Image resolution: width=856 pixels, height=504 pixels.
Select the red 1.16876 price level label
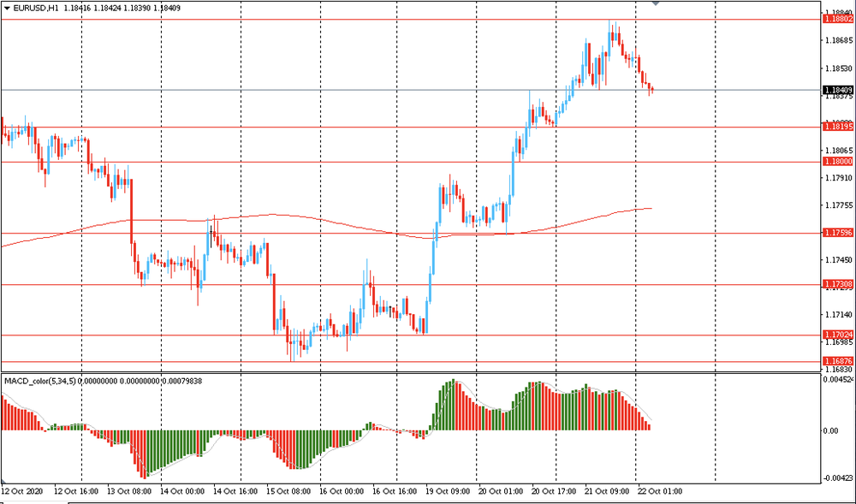pyautogui.click(x=837, y=362)
